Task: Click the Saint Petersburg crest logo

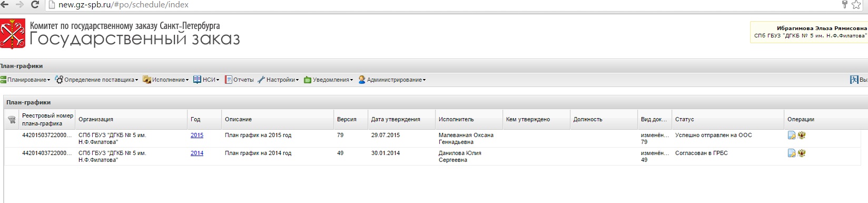Action: coord(13,34)
